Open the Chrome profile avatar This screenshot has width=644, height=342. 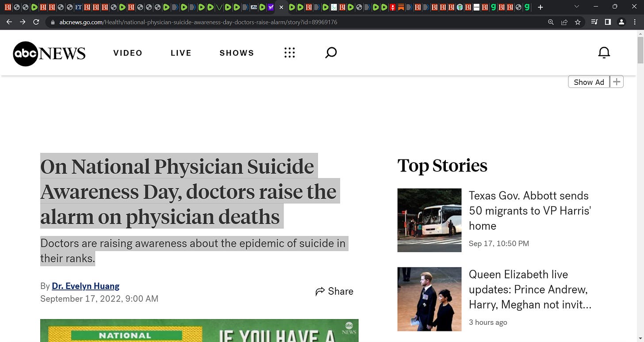621,22
